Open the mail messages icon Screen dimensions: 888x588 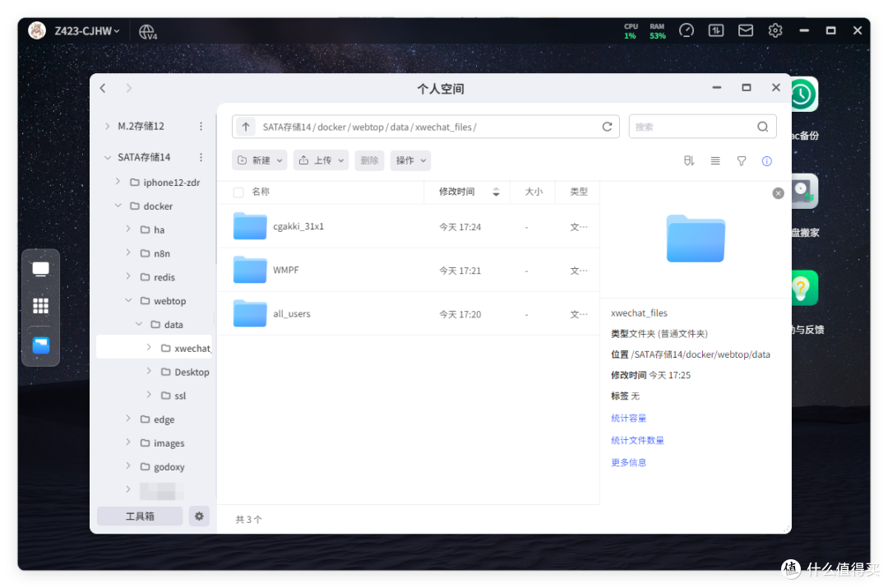point(745,30)
